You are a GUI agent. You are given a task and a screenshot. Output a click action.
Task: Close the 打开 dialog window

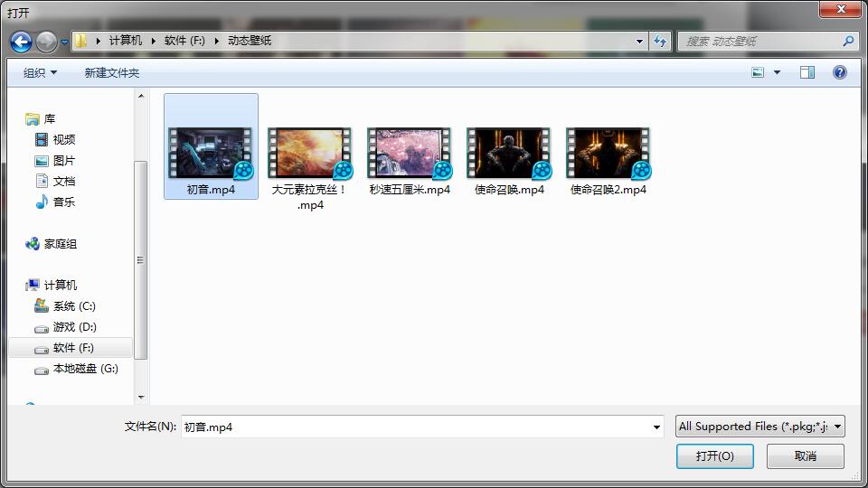(840, 9)
